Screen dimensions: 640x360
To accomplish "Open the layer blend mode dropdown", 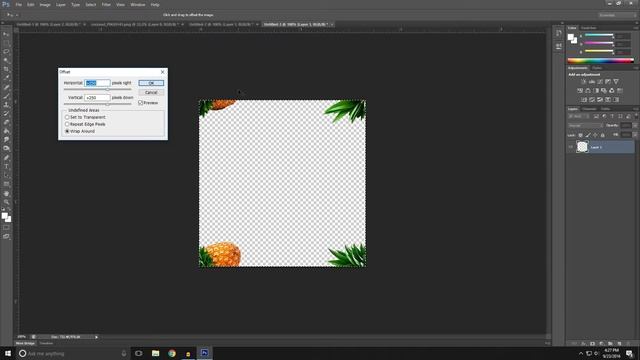I will pos(585,126).
